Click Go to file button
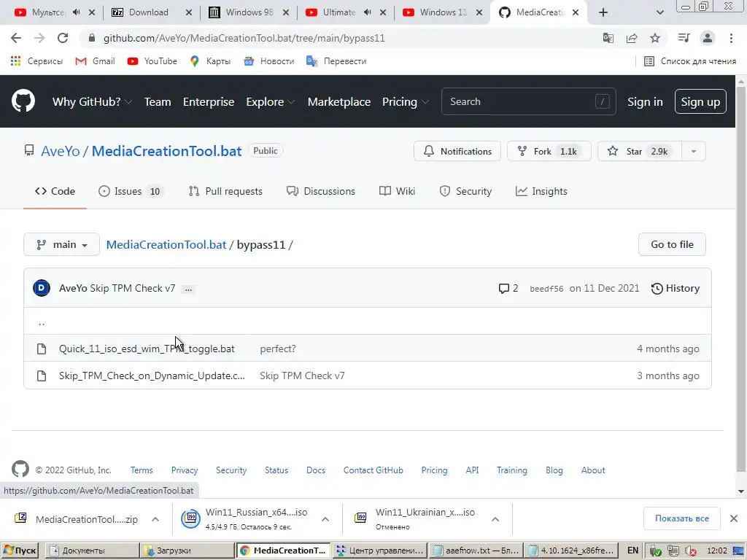Screen dimensions: 747x560 [672, 244]
